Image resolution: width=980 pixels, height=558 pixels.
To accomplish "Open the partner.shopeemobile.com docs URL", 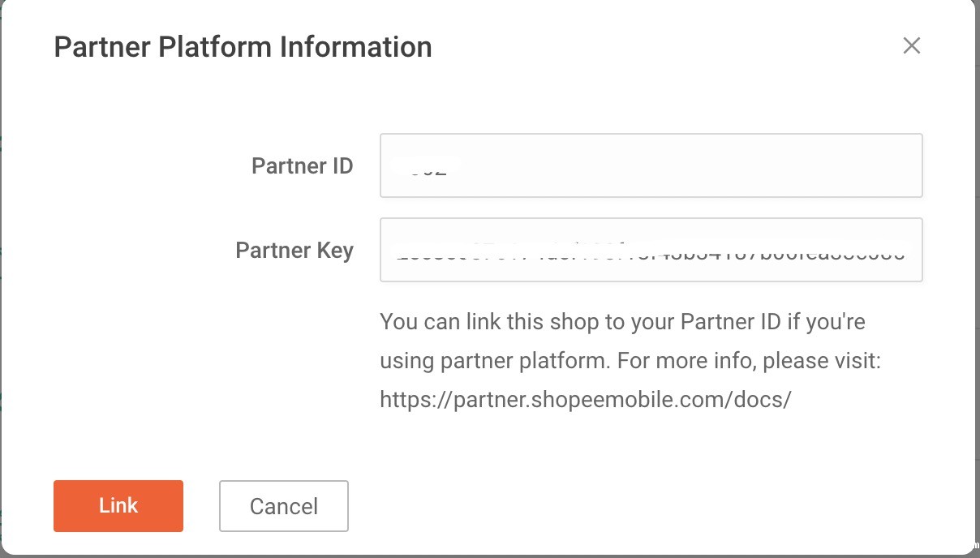I will (585, 400).
